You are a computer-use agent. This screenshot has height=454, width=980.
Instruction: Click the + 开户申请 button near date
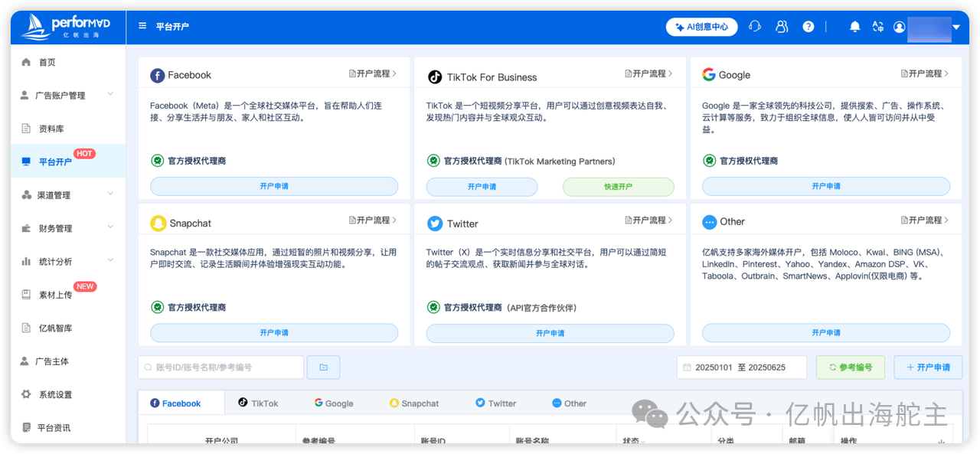click(x=928, y=367)
